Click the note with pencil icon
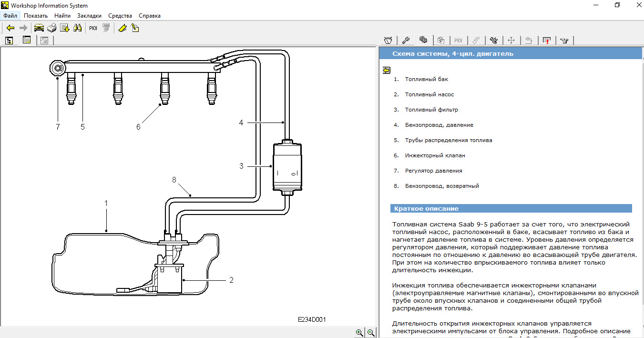Image resolution: width=644 pixels, height=338 pixels. coord(135,28)
